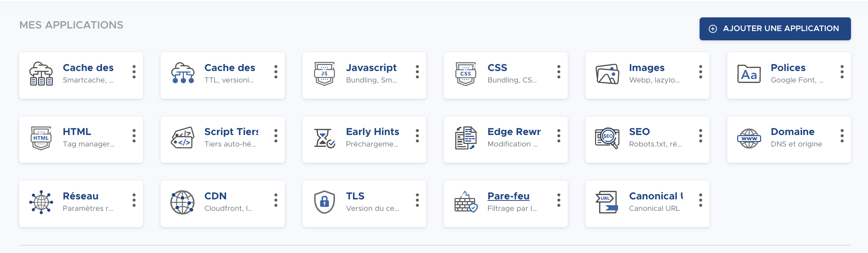This screenshot has height=253, width=868.
Task: Open the Domaine application title
Action: pyautogui.click(x=793, y=132)
